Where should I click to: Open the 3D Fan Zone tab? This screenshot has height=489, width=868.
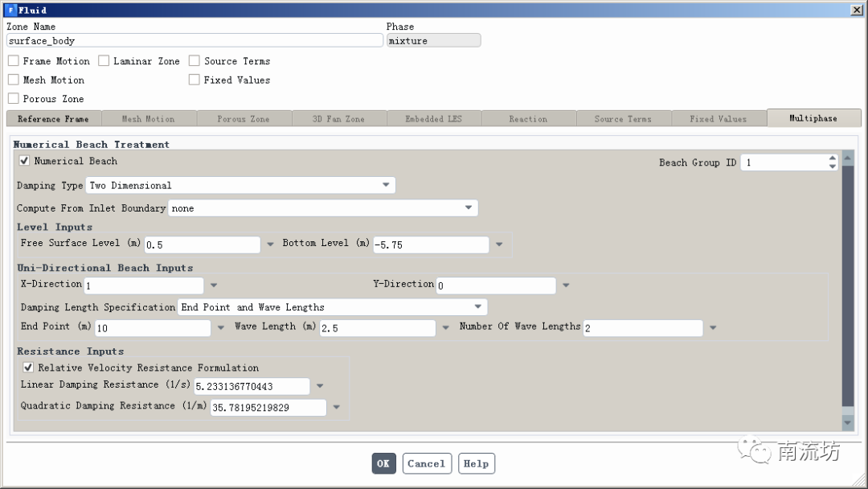click(339, 118)
